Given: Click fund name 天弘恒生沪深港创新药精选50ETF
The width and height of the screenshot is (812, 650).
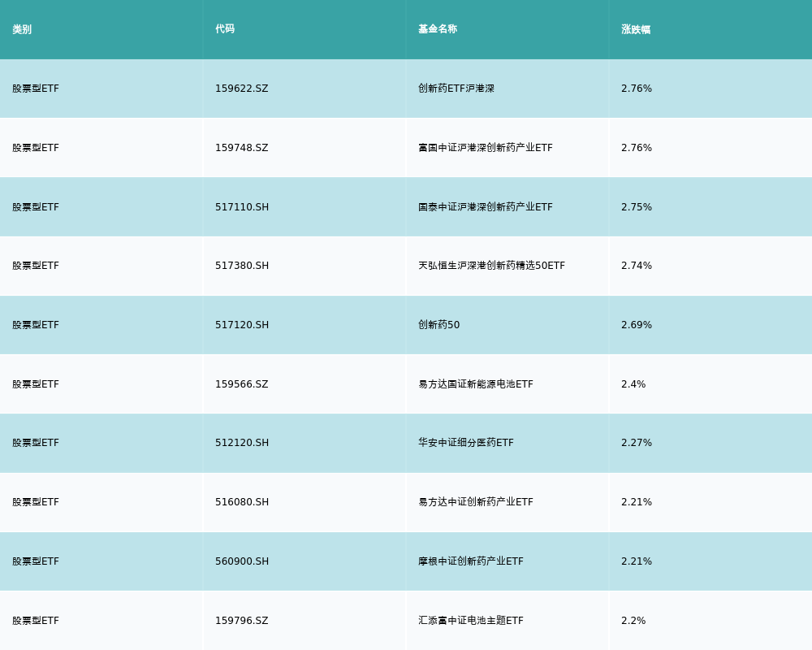Looking at the screenshot, I should click(x=491, y=266).
